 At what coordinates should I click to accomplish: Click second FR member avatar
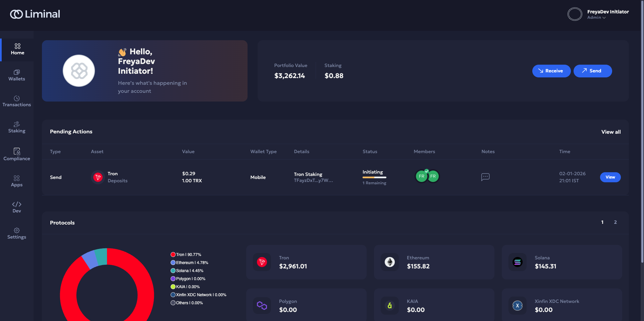click(x=433, y=176)
